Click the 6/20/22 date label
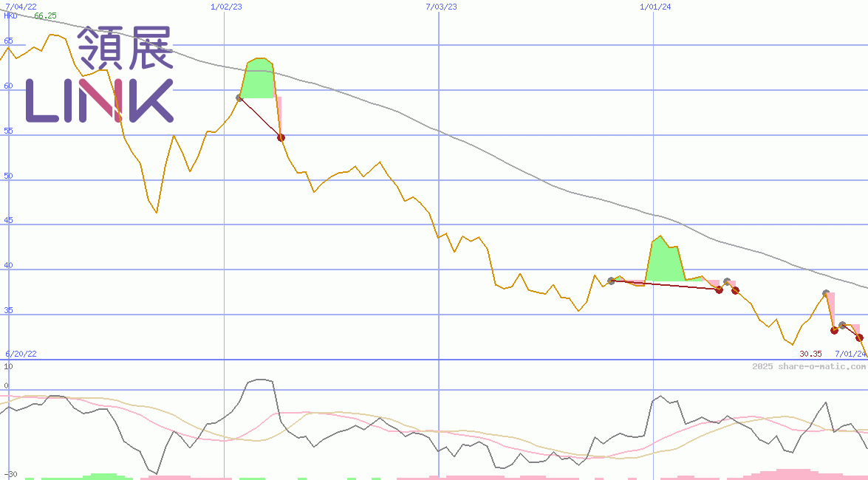 (21, 354)
